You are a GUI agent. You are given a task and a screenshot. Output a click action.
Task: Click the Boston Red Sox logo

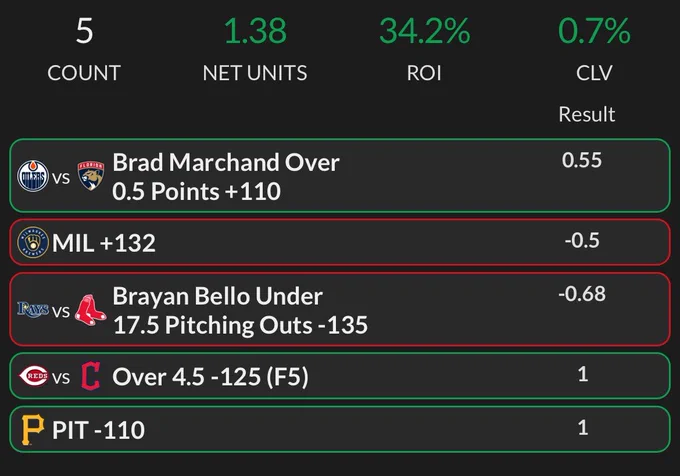(x=90, y=310)
